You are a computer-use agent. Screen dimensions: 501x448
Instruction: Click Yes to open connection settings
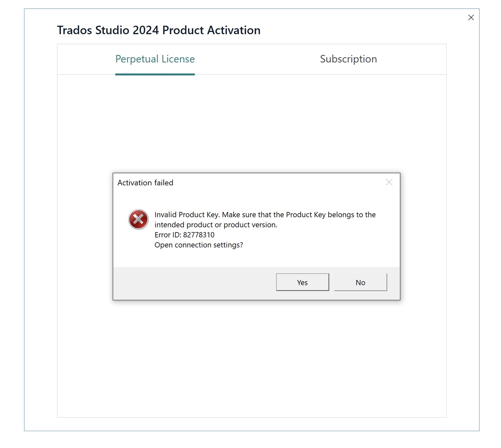302,282
